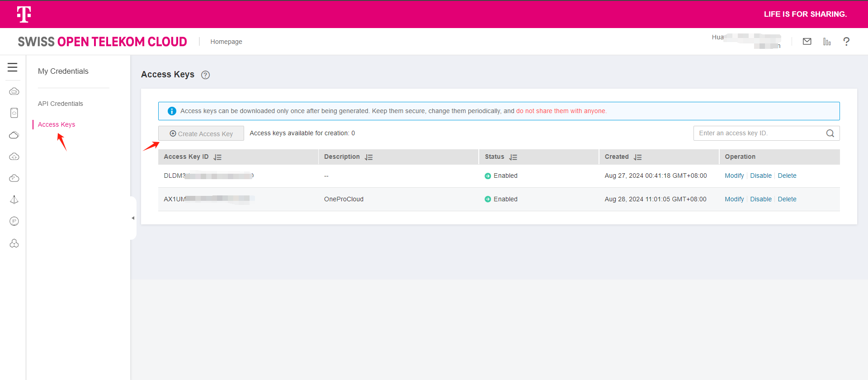
Task: Delete the OneProCloud access key
Action: click(787, 199)
